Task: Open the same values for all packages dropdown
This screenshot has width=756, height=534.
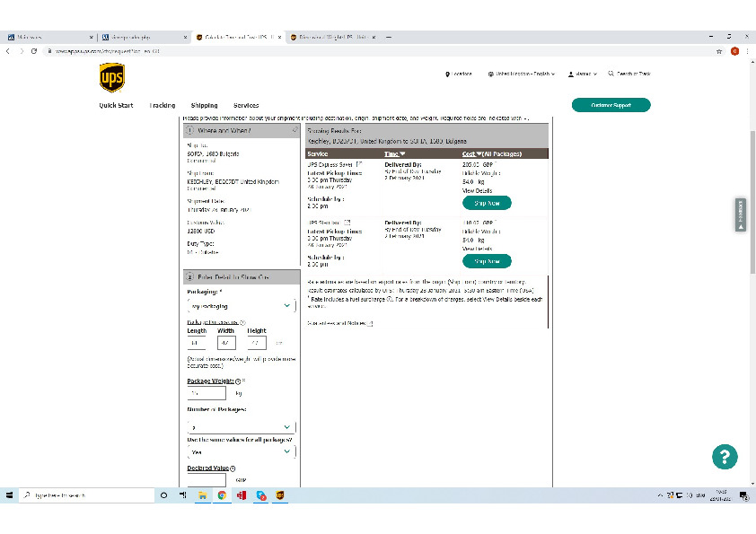Action: pos(240,452)
